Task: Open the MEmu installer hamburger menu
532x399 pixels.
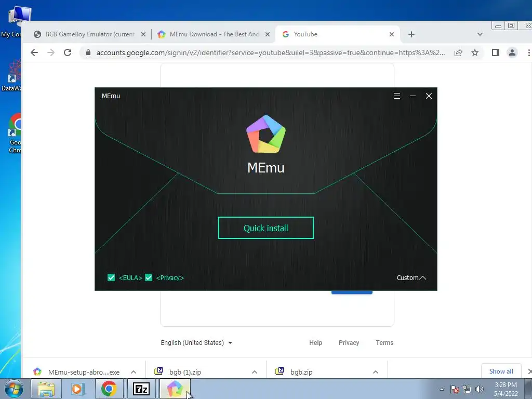Action: point(396,96)
